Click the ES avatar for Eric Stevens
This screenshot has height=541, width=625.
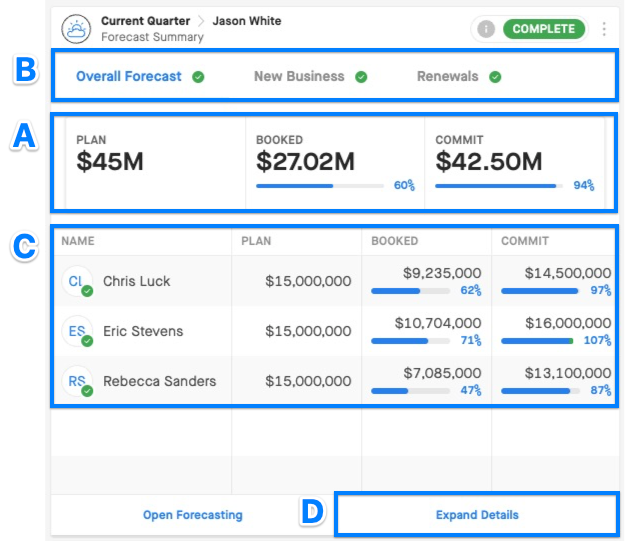77,331
